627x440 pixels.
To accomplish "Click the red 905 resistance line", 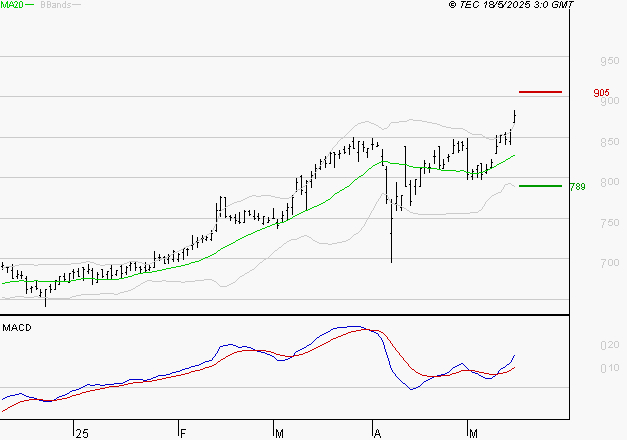I will click(x=541, y=92).
